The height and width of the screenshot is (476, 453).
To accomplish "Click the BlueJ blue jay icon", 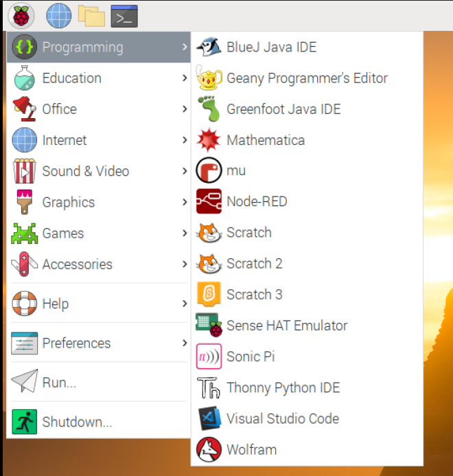I will coord(209,47).
